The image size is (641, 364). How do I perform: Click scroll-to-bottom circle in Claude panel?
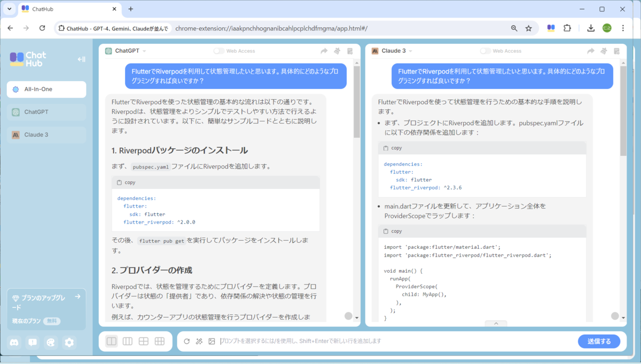click(x=615, y=316)
